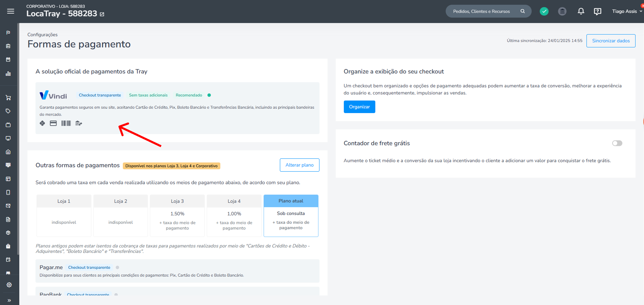Open the calendar refresh icon in the sidebar
Screen dimensions: 644x305
[8, 260]
